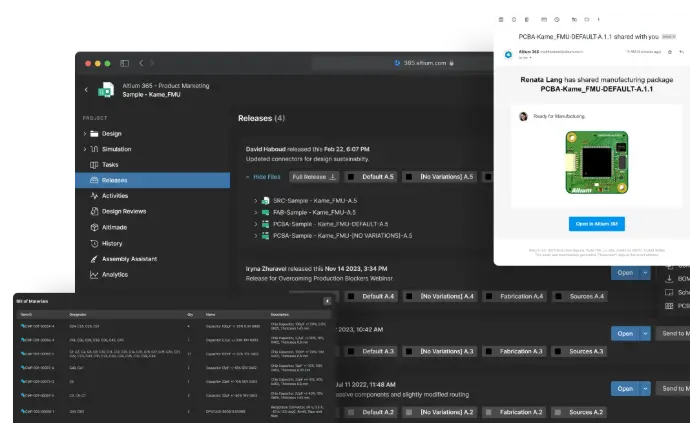Click the reply arrow on the email

682,52
